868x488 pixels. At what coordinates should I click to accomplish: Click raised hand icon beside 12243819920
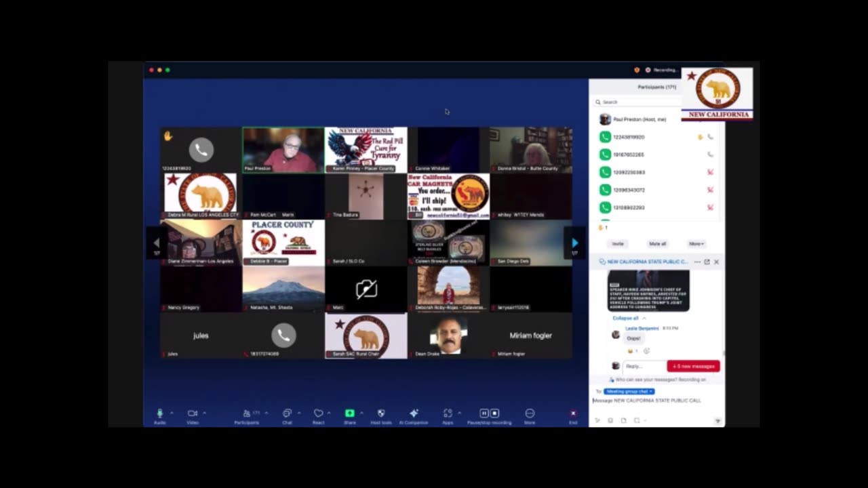point(701,137)
